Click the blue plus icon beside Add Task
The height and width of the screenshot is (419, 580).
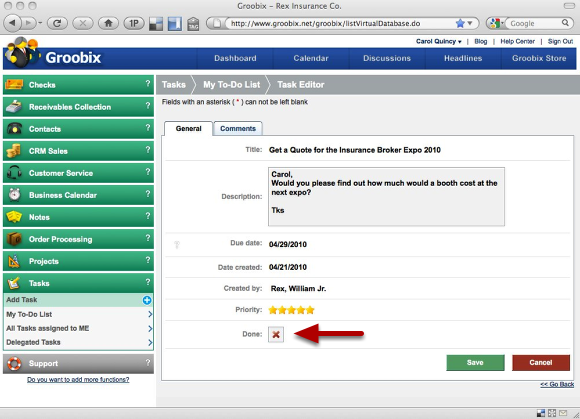(147, 300)
